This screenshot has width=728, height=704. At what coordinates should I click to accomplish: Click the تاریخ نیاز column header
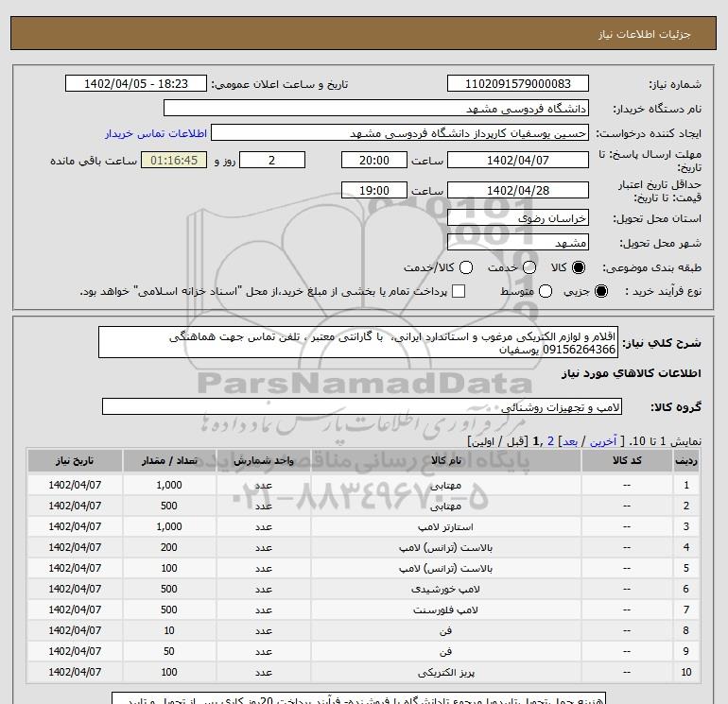(75, 461)
